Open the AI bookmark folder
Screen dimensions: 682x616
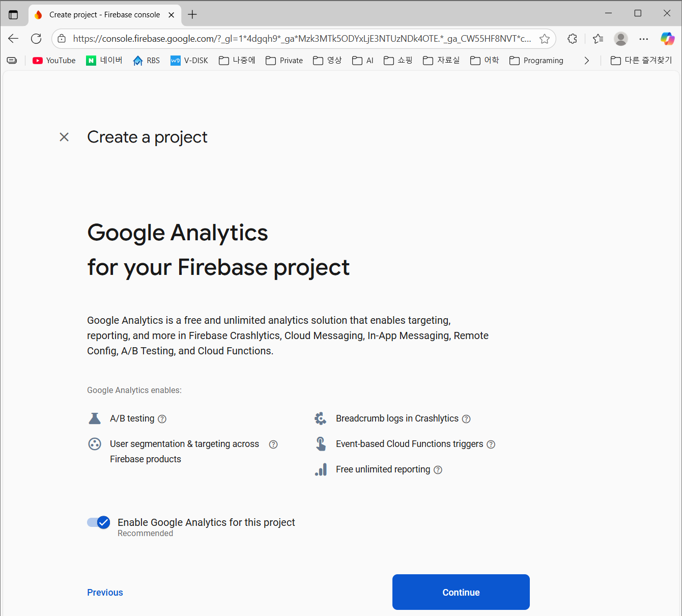pyautogui.click(x=363, y=61)
